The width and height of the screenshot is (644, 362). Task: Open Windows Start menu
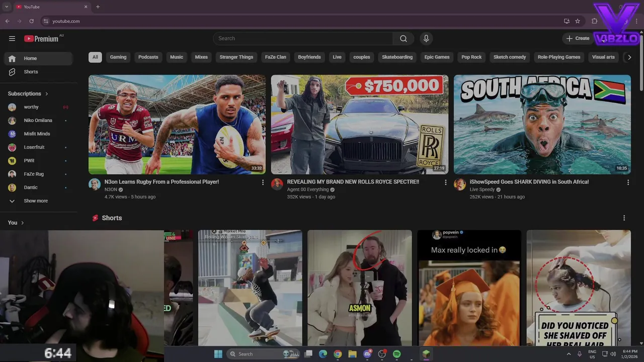(x=218, y=354)
